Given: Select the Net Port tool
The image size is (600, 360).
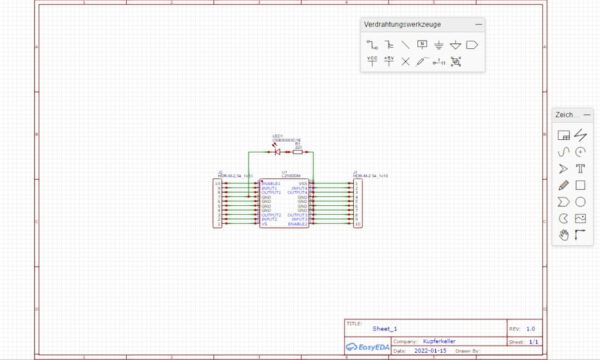Looking at the screenshot, I should (x=472, y=45).
